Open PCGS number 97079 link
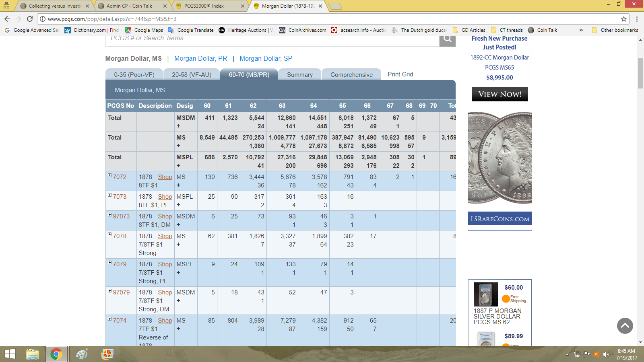Screen dimensions: 644x362 click(x=121, y=292)
